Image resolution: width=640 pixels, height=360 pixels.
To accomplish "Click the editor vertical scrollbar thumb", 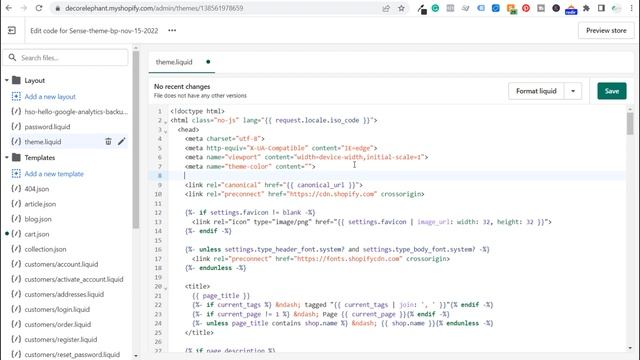I will 630,123.
